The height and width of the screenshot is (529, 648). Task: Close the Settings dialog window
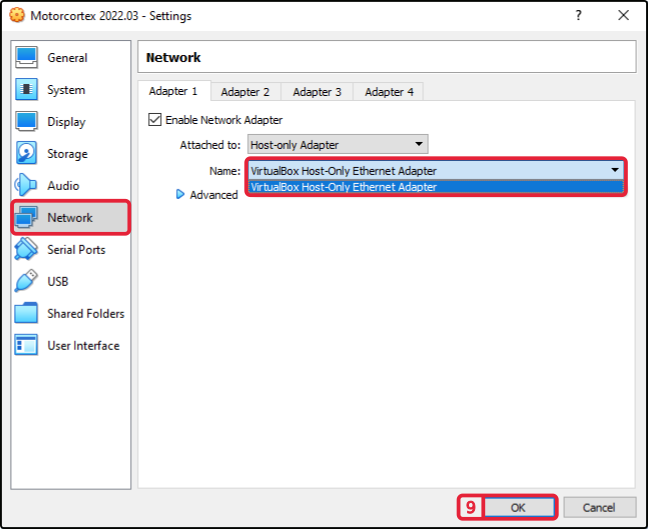pos(623,15)
